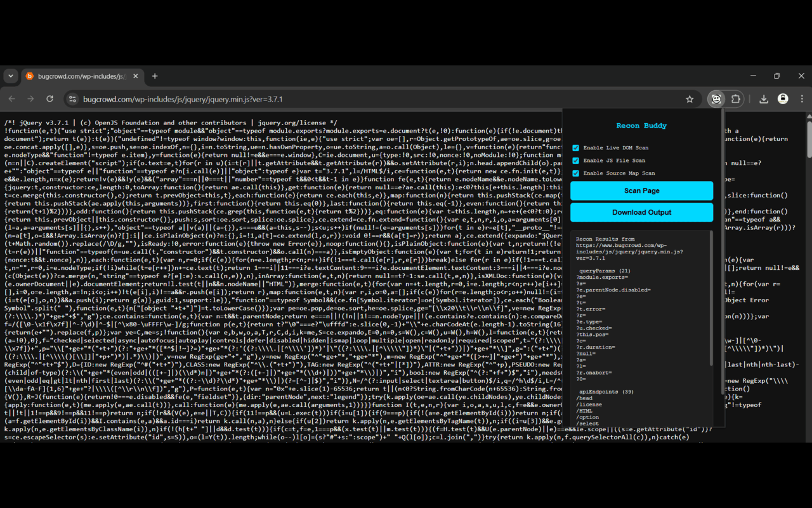The image size is (812, 508).
Task: Click the Scan Page button
Action: (641, 190)
